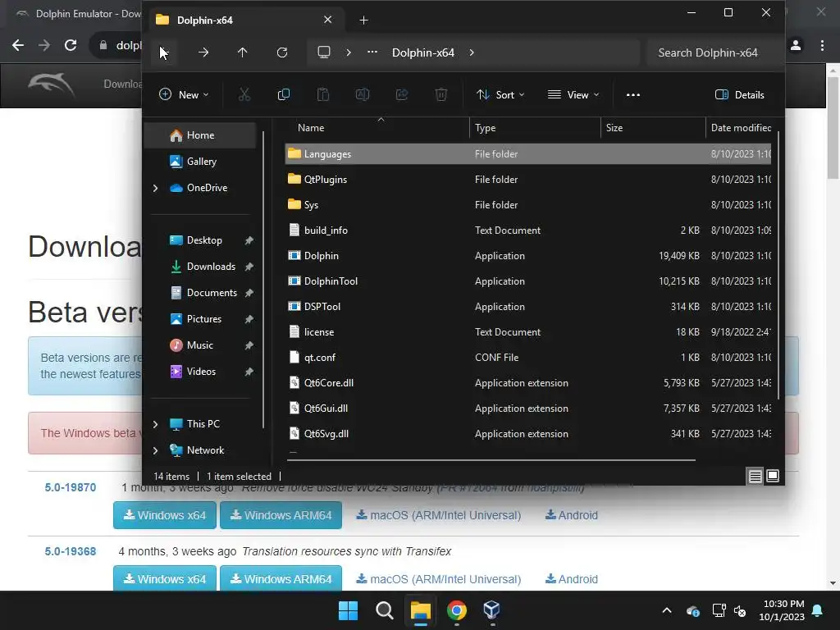Close the Dolphin-x64 tab
Viewport: 840px width, 630px height.
[328, 20]
